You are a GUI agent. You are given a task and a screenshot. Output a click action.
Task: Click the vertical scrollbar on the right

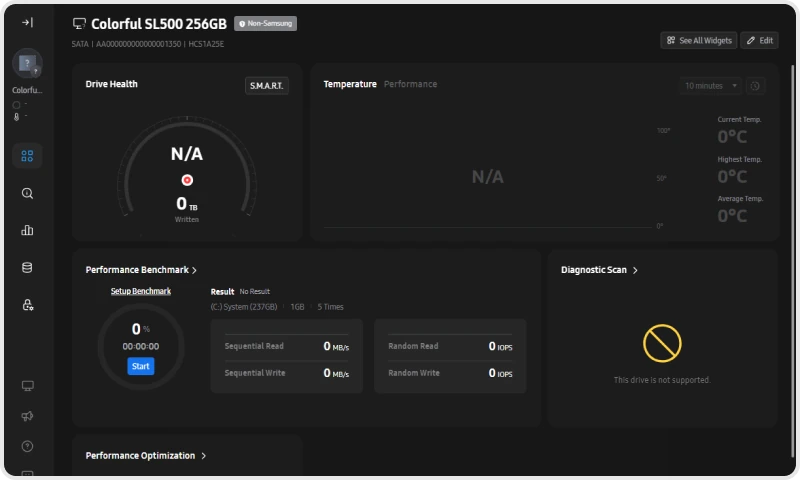click(793, 260)
